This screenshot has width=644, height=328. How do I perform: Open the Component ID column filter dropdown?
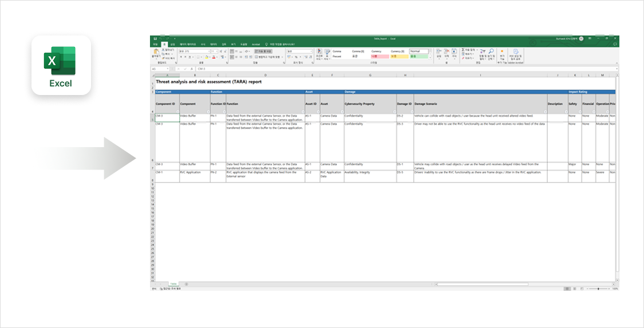177,111
